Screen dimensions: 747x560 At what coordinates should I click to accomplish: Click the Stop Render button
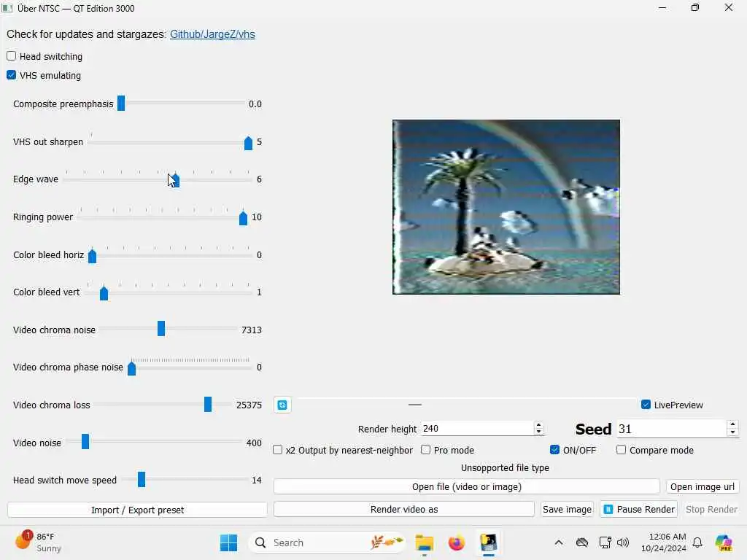pyautogui.click(x=711, y=510)
